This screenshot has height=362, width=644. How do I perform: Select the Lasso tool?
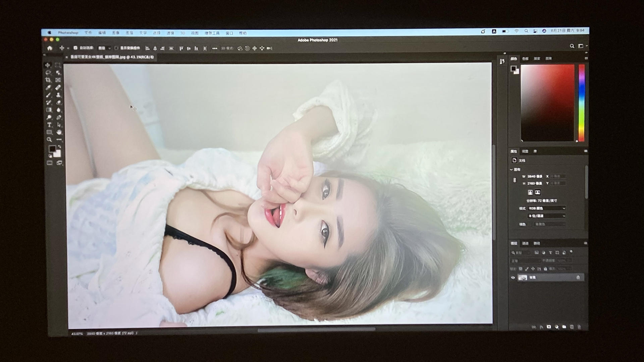(48, 73)
